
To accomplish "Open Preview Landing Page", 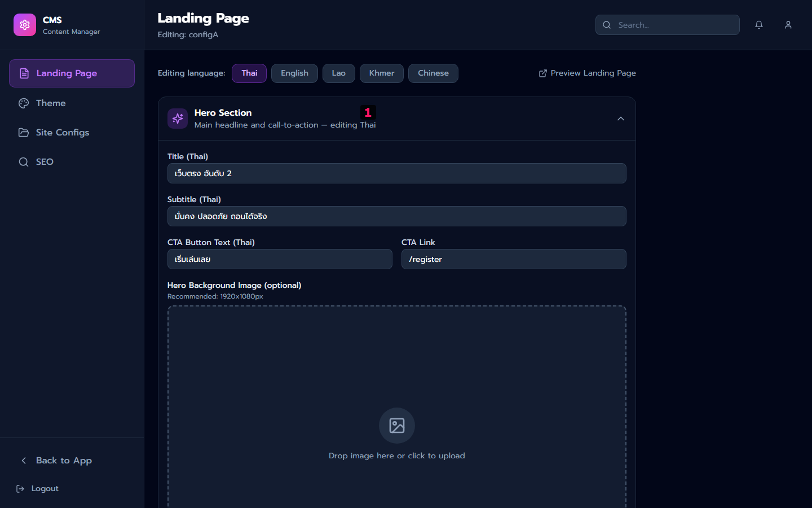I will coord(593,73).
